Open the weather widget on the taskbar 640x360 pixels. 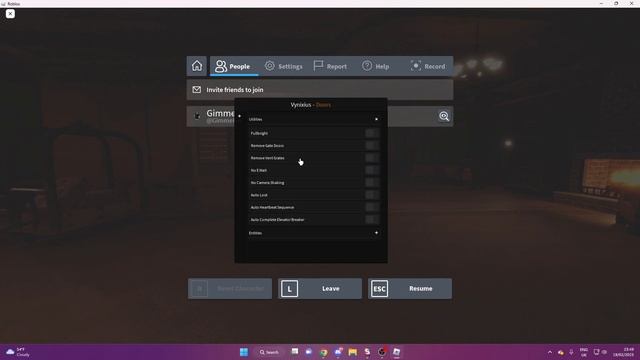[x=18, y=352]
